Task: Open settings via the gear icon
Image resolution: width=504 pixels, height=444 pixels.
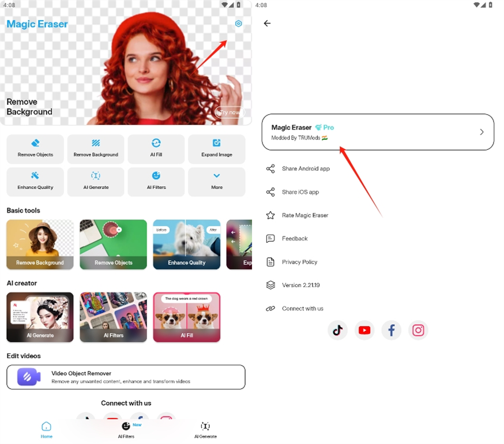Action: 238,24
